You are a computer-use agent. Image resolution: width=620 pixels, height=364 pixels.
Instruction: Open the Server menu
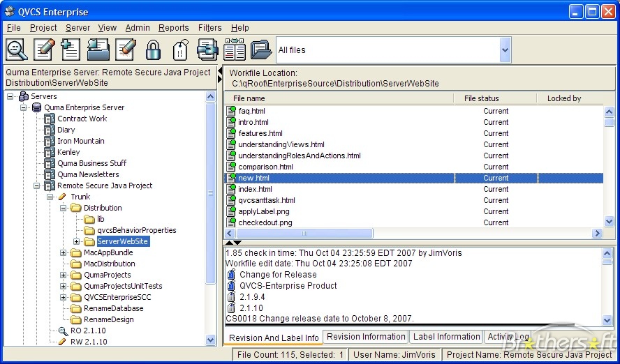[x=78, y=28]
